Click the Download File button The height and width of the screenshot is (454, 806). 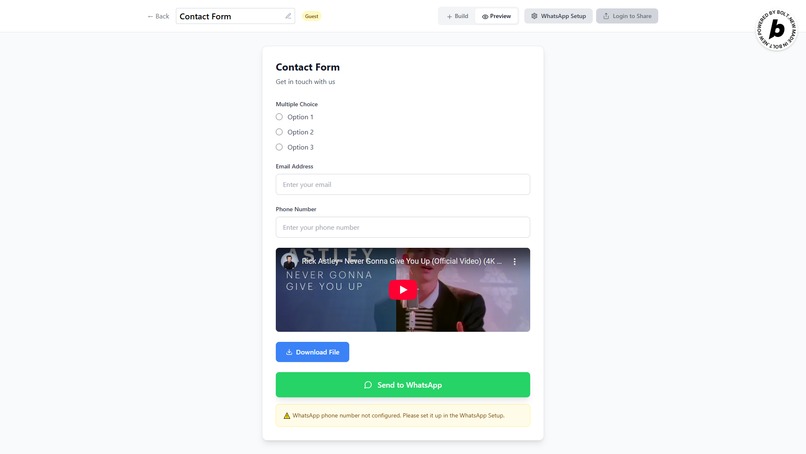tap(312, 352)
